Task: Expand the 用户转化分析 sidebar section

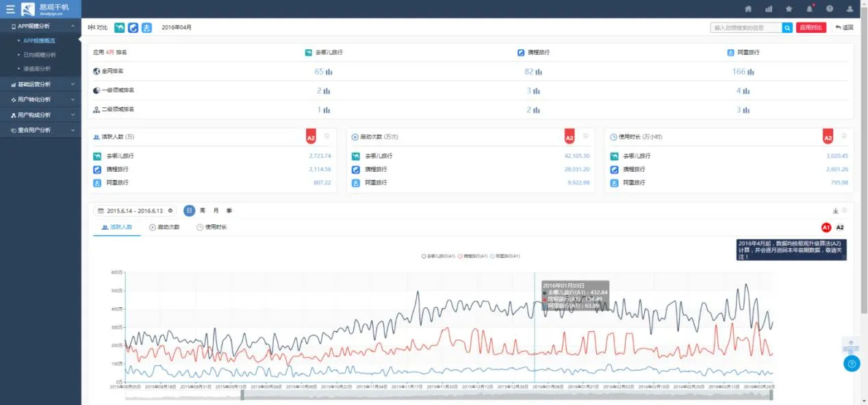Action: pyautogui.click(x=40, y=99)
